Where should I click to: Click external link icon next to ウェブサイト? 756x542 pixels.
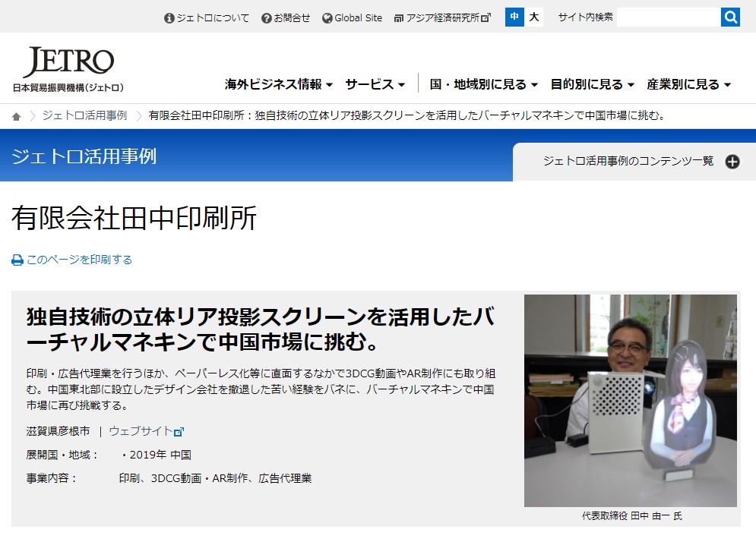(179, 432)
